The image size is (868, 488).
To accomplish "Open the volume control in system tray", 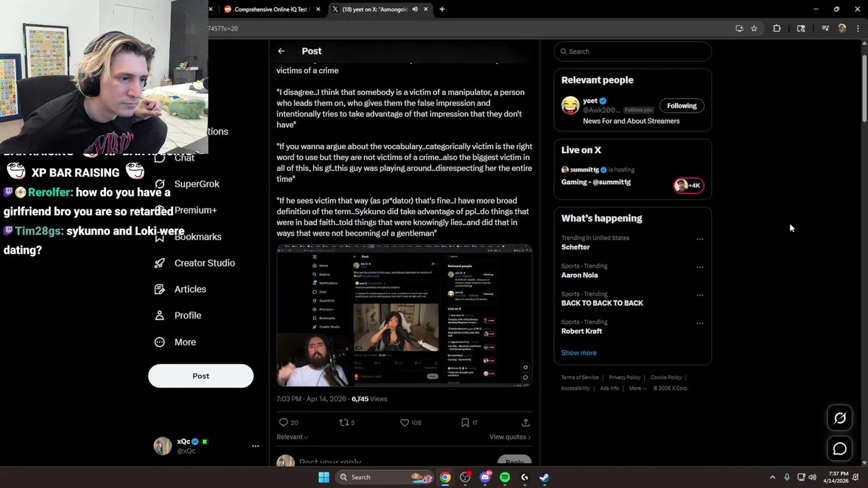I will click(x=812, y=477).
